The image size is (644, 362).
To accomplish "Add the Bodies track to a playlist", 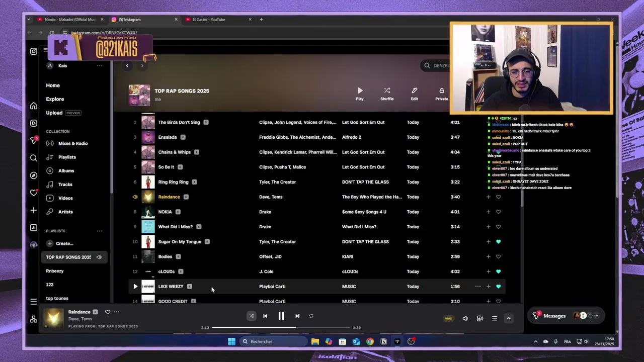I will (x=488, y=256).
